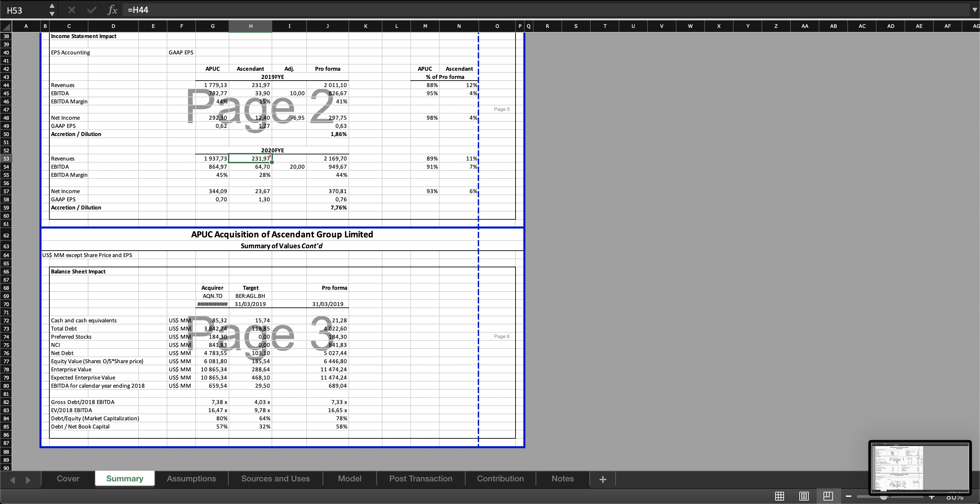
Task: Activate Page Break Preview view button
Action: click(828, 497)
